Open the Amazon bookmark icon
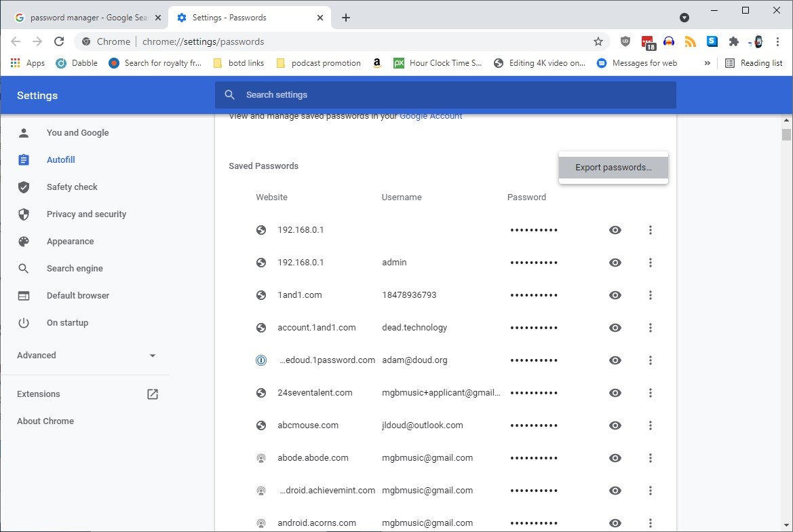 (376, 63)
